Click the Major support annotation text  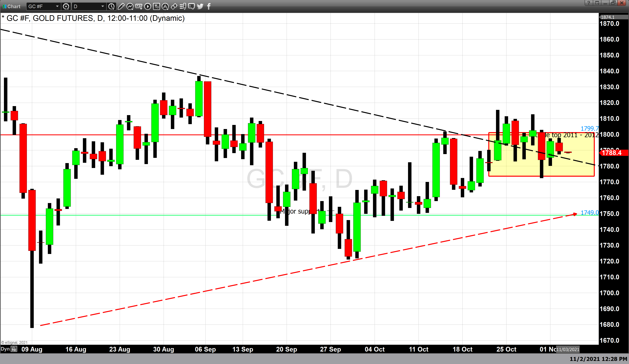pos(300,211)
